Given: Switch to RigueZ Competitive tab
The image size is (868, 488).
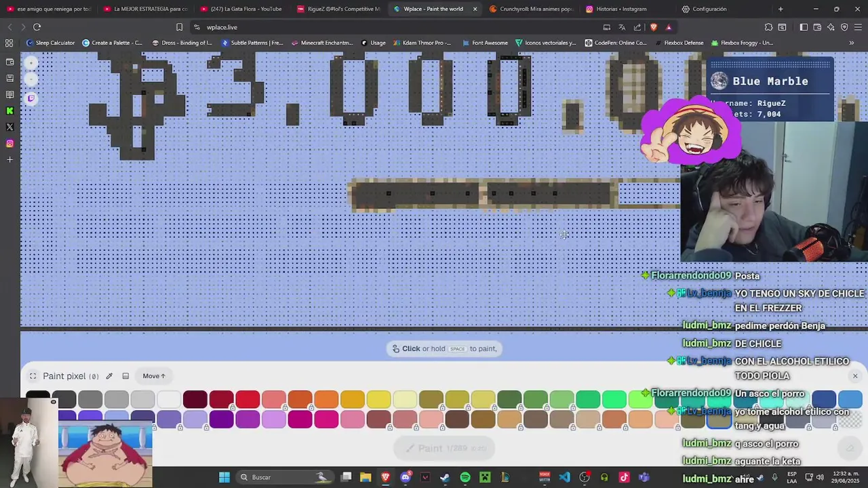Looking at the screenshot, I should (338, 9).
